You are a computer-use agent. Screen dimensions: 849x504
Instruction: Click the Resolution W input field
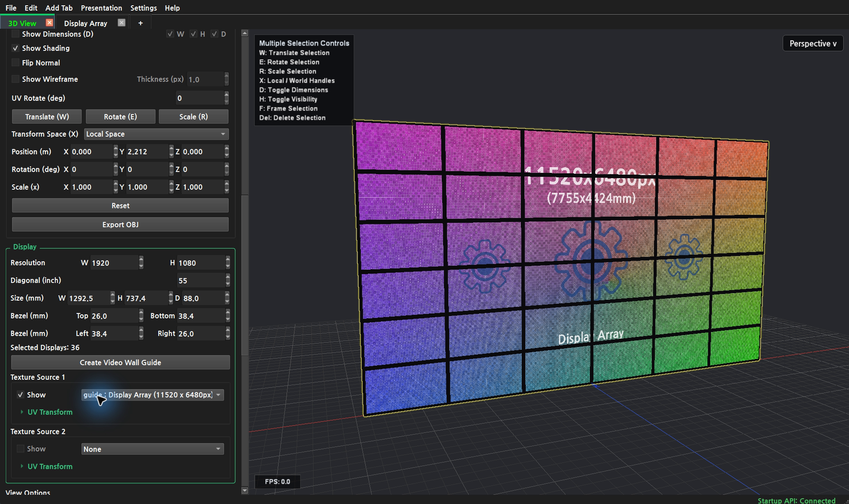(115, 263)
